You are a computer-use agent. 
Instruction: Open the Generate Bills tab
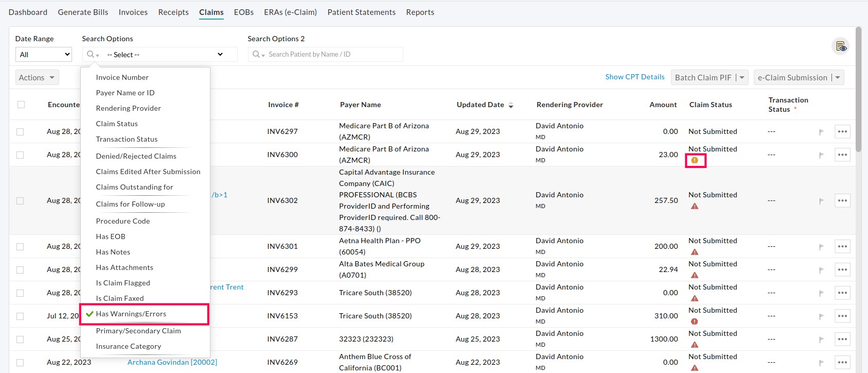point(83,12)
